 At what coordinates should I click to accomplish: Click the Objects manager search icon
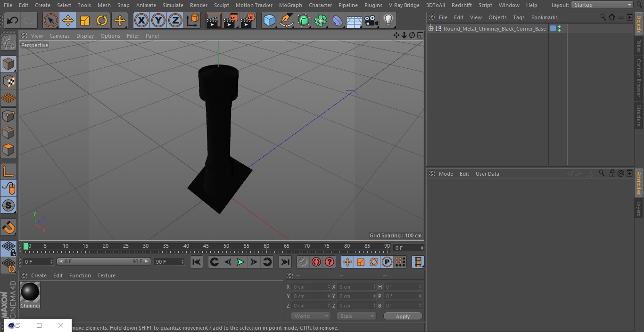click(603, 17)
